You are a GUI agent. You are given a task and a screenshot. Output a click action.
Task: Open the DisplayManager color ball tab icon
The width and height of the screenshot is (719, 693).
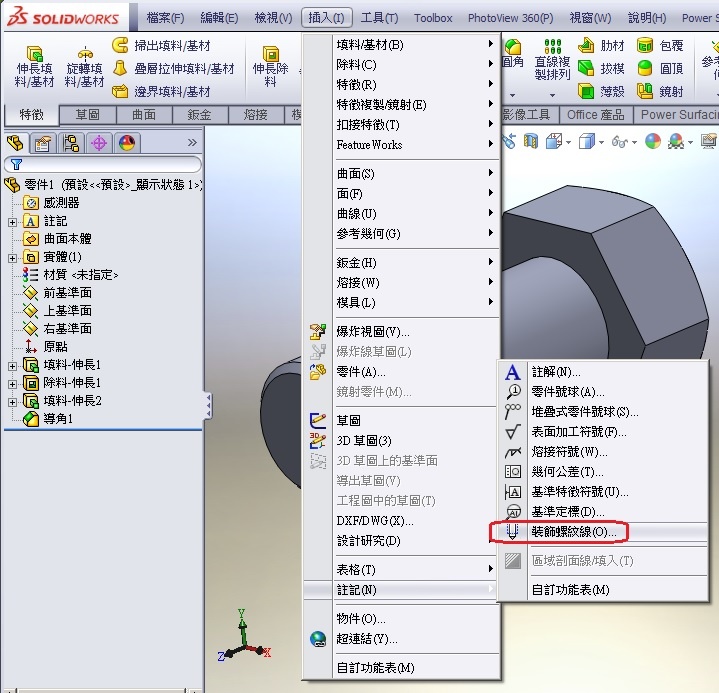[x=127, y=144]
